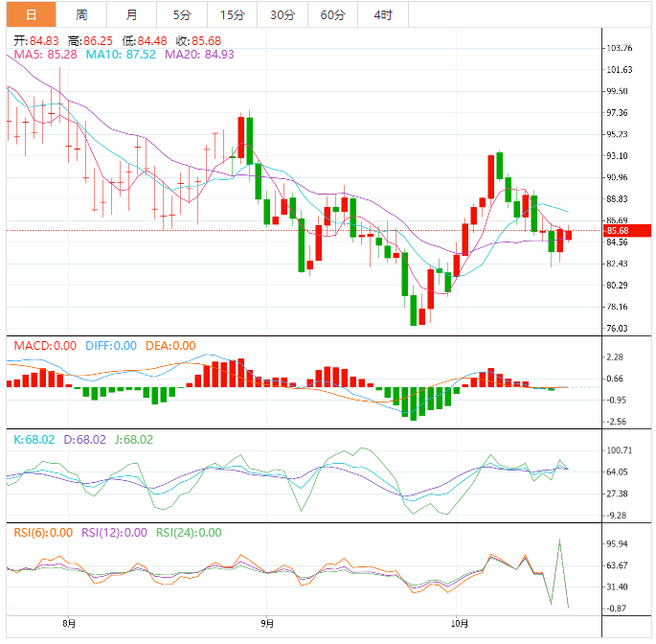Viewport: 656px width, 644px height.
Task: Click the MA20: 84.93 indicator label
Action: [199, 55]
